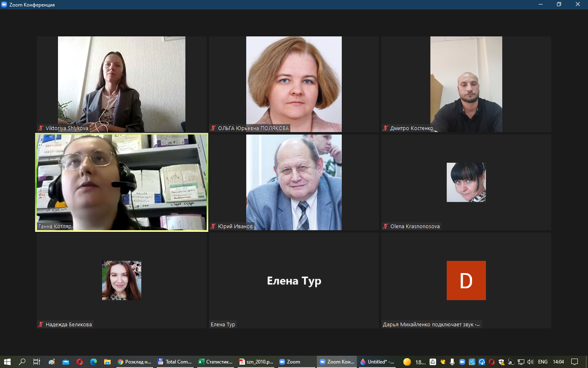Switch to the Статистик Excel taskbar window
Viewport: 588px width, 368px height.
tap(215, 361)
